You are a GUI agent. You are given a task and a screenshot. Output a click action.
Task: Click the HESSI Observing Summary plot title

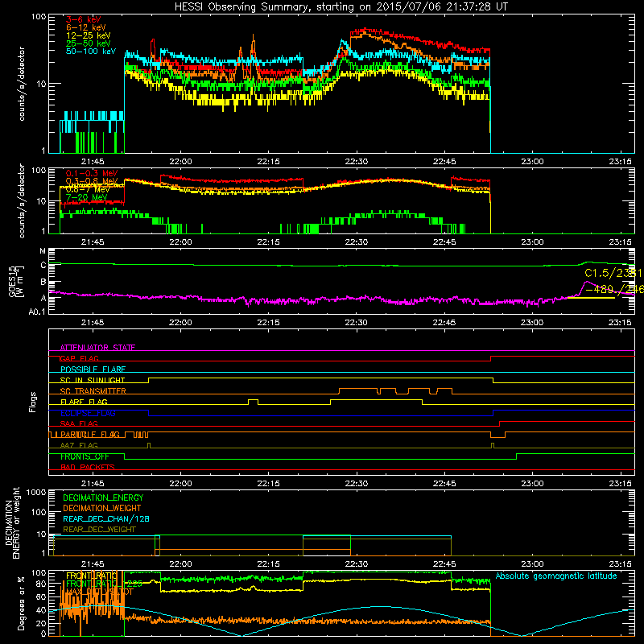point(341,6)
